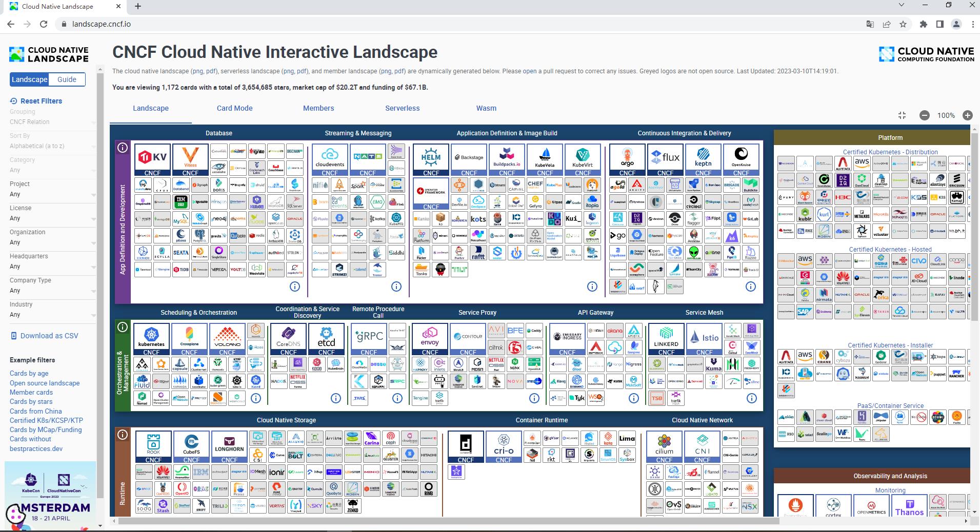Switch to Landscape toggle option
Screen dimensions: 980x532
click(x=29, y=79)
